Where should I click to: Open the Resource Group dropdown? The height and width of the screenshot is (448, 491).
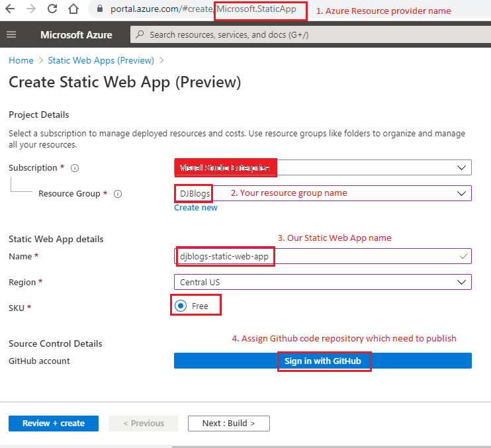click(x=323, y=193)
